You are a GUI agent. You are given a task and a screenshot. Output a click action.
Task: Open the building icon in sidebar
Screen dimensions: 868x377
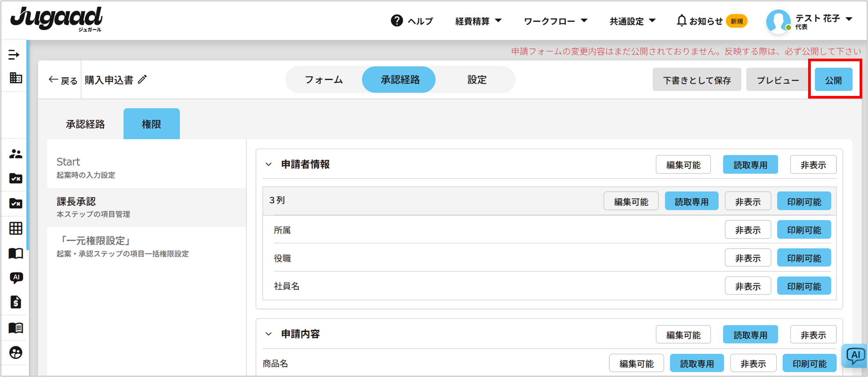[16, 78]
